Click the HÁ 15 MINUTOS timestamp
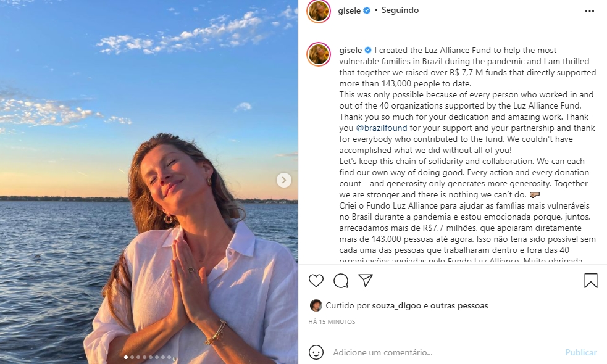The height and width of the screenshot is (364, 607). 332,322
